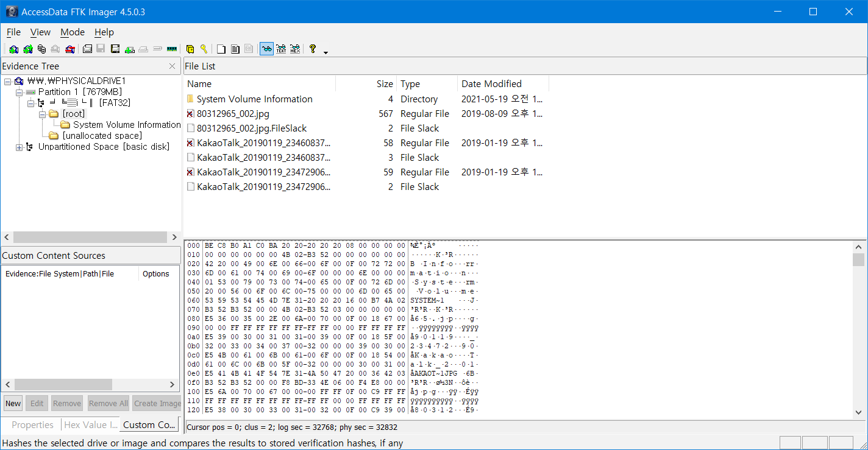The width and height of the screenshot is (868, 450).
Task: Sort file list by Date Modified column
Action: pyautogui.click(x=503, y=84)
